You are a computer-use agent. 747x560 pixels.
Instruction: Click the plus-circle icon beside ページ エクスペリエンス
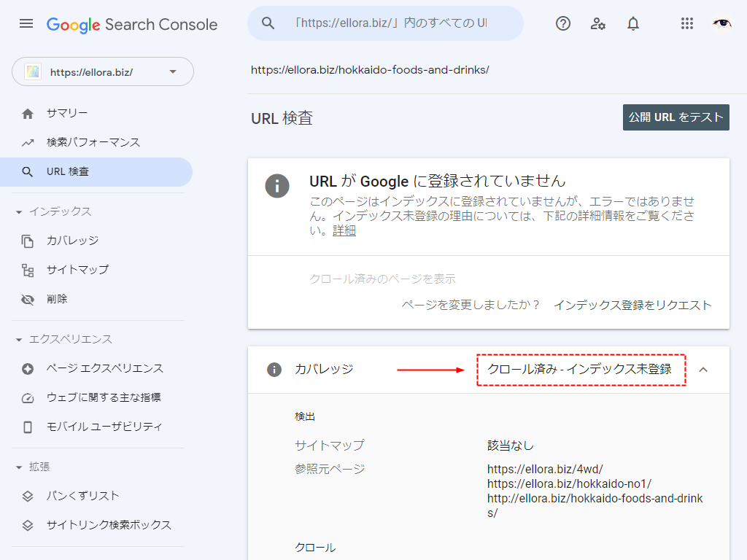[x=28, y=368]
